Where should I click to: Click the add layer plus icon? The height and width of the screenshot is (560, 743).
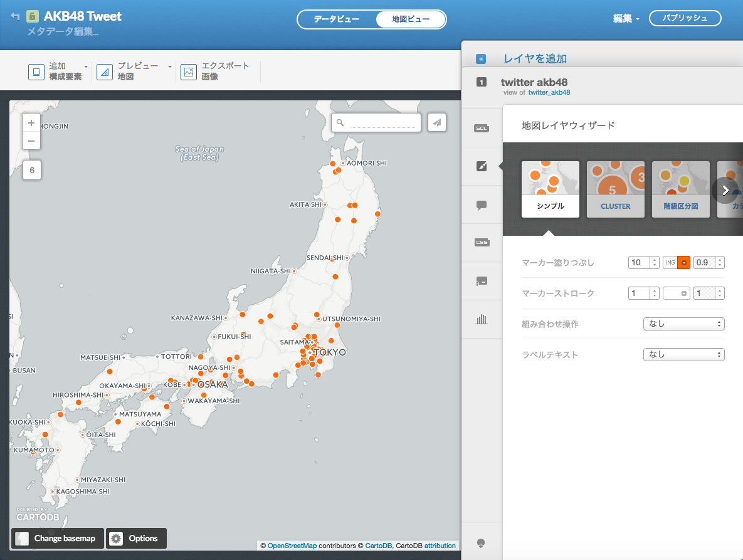[481, 59]
